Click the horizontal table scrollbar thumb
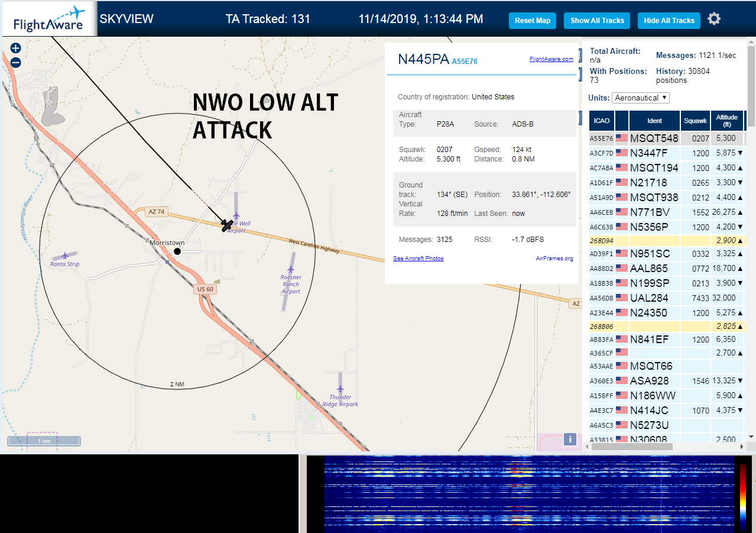Viewport: 756px width, 533px height. pos(631,446)
